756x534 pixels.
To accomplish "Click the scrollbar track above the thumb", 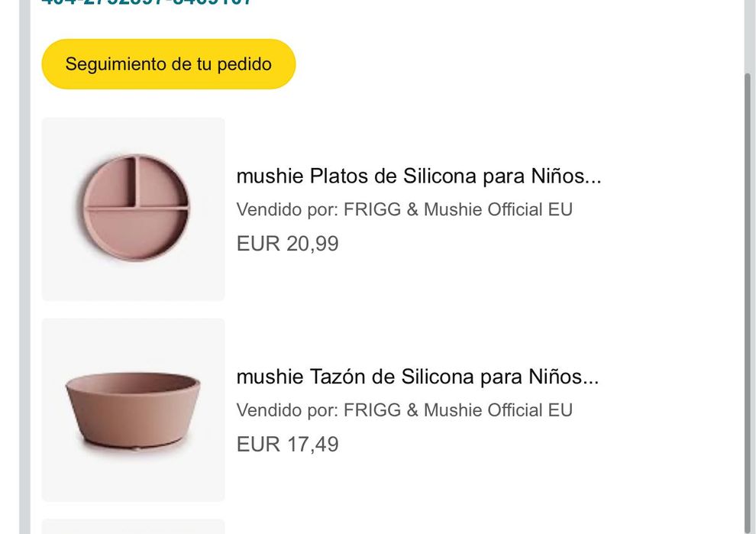I will (x=749, y=38).
